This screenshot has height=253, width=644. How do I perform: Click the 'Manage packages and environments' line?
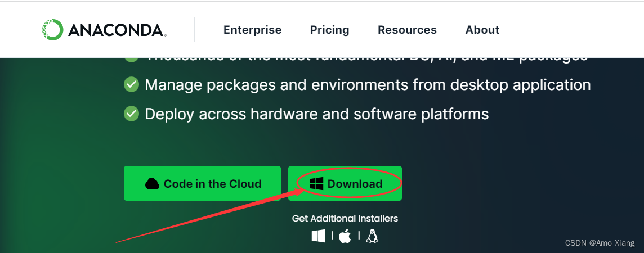point(357,85)
